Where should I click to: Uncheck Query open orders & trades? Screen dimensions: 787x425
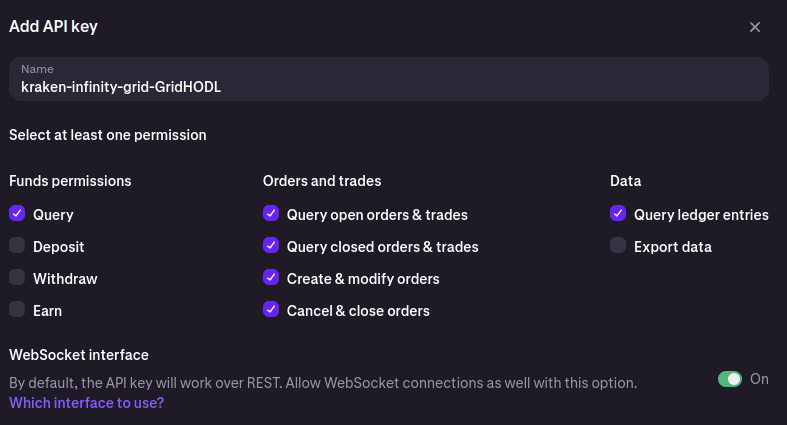(271, 214)
